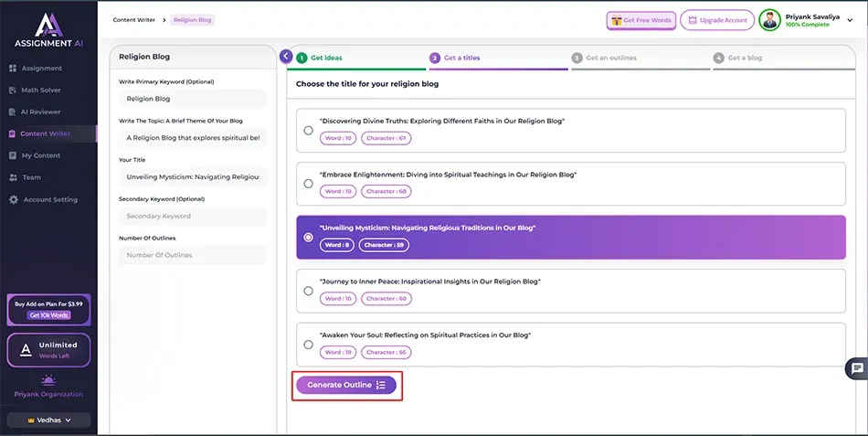Click the Get a titles progress bar

point(499,69)
